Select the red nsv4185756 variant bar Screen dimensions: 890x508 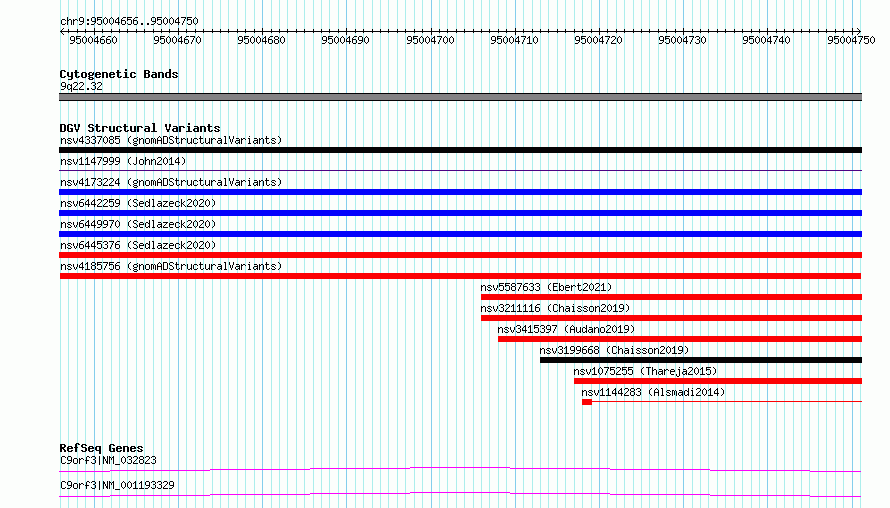pos(460,276)
